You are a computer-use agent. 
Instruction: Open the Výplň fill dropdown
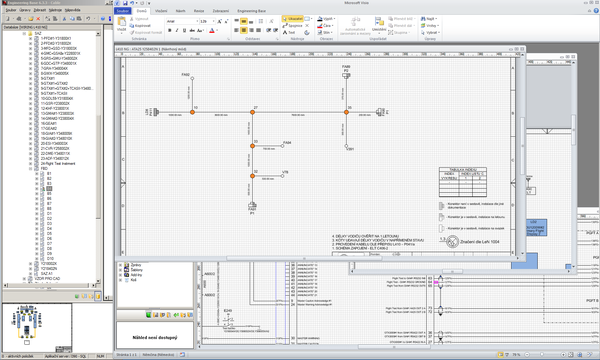(326, 19)
